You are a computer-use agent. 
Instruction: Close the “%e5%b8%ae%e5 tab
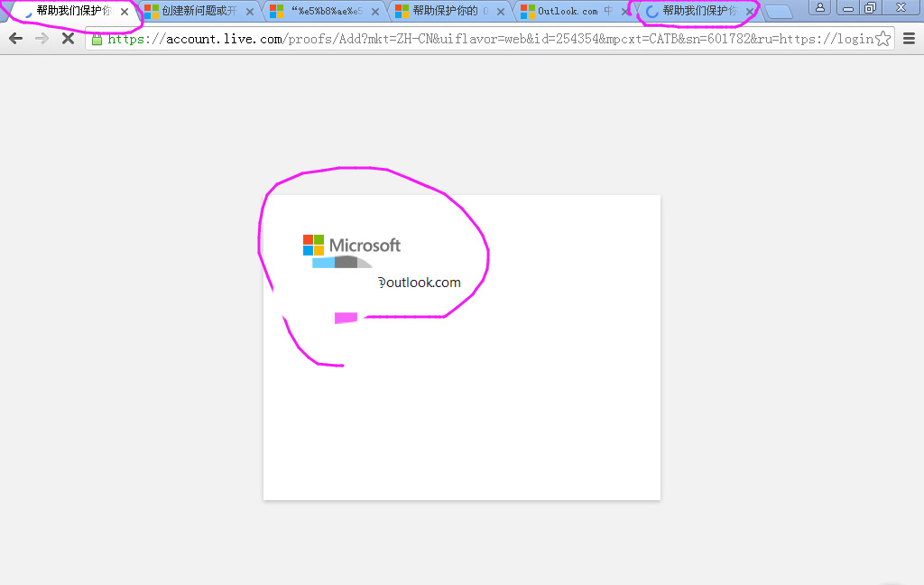click(x=375, y=12)
